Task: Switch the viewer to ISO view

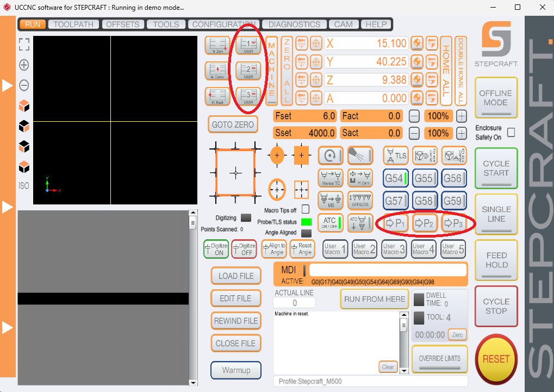Action: click(24, 185)
